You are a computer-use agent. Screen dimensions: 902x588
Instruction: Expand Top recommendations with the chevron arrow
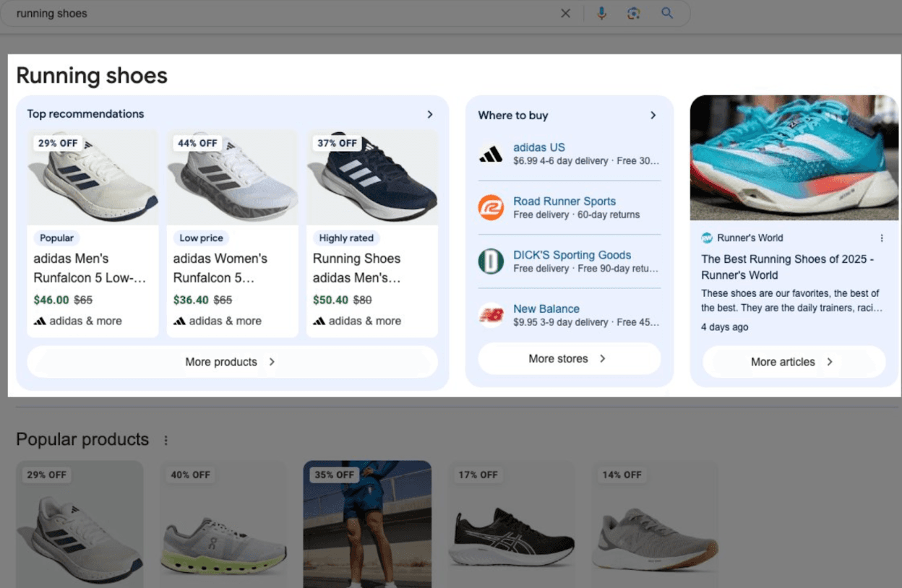[430, 114]
